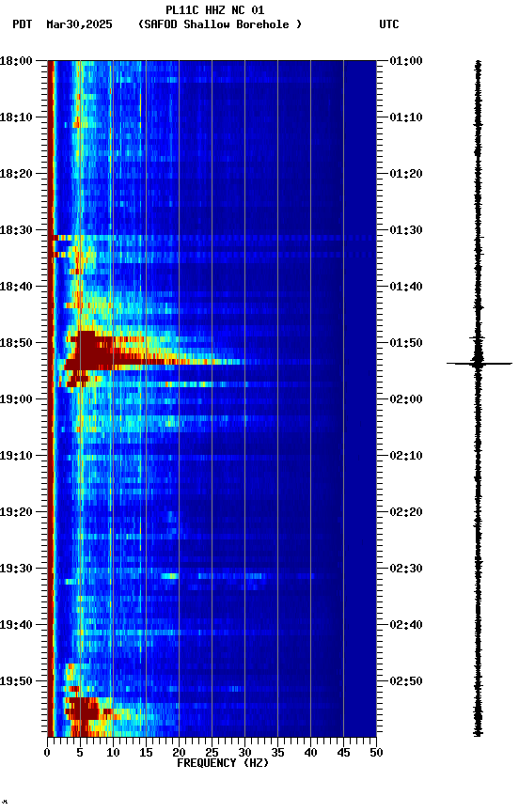Click the seismogram spike at 01:53 UTC
The width and height of the screenshot is (519, 812).
click(x=480, y=364)
